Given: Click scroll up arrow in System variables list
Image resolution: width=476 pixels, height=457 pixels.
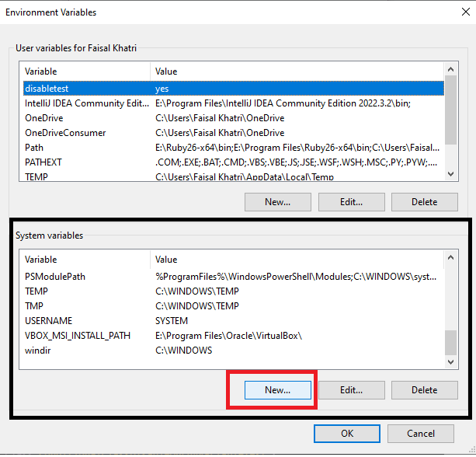Looking at the screenshot, I should (x=451, y=258).
